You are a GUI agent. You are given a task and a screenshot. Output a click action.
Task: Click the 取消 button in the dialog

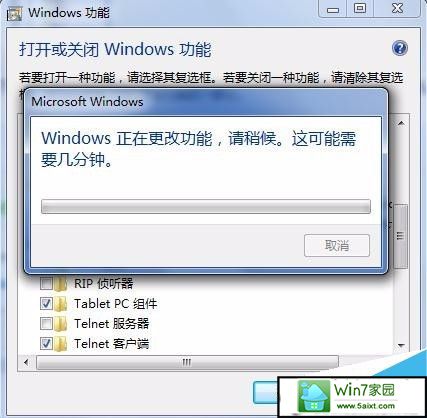[337, 246]
